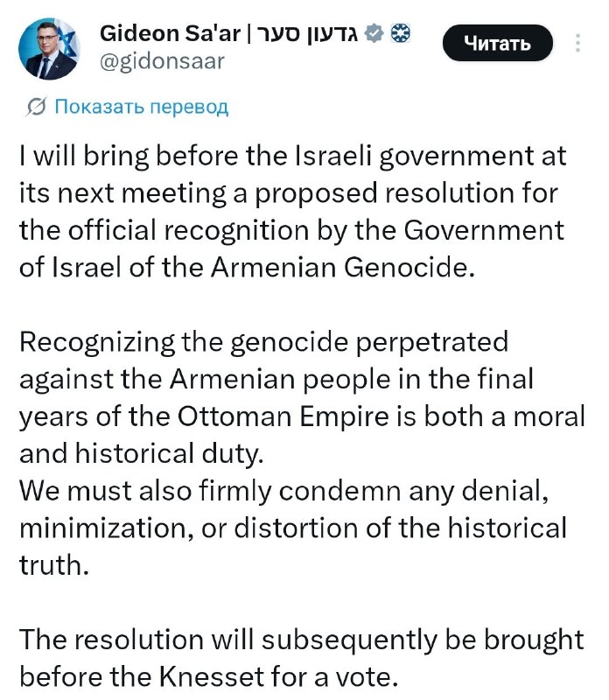
Task: Open the three-dot more options menu
Action: click(x=577, y=43)
